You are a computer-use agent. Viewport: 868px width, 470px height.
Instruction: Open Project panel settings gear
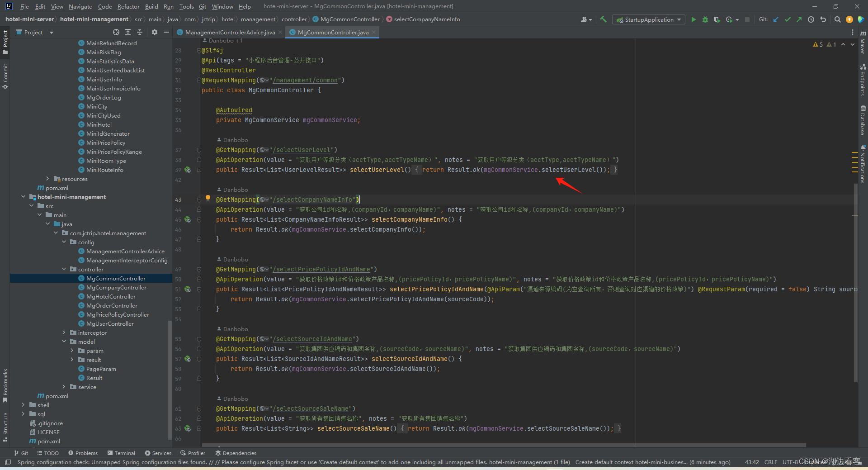coord(155,32)
